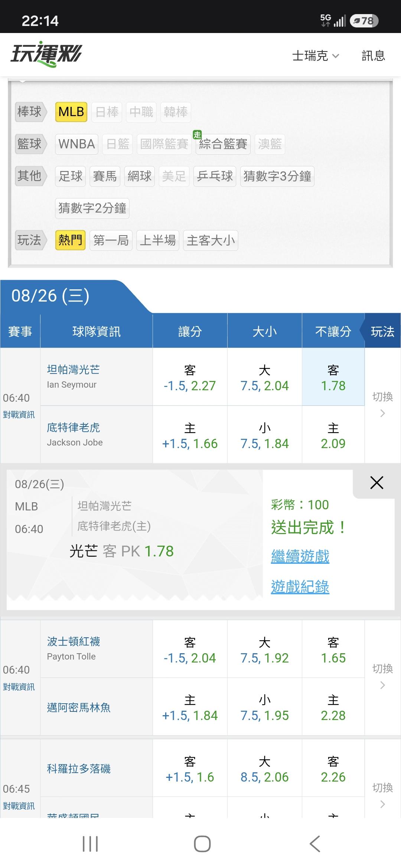Tap Android back button

click(315, 844)
